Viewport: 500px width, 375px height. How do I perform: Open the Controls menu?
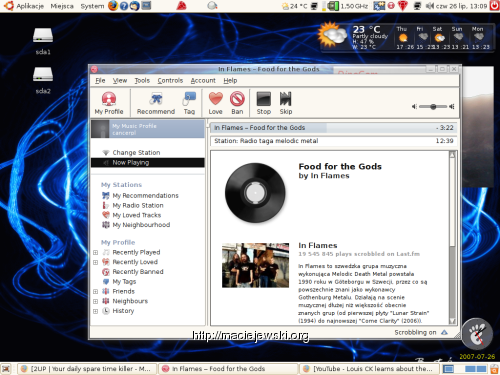click(170, 80)
